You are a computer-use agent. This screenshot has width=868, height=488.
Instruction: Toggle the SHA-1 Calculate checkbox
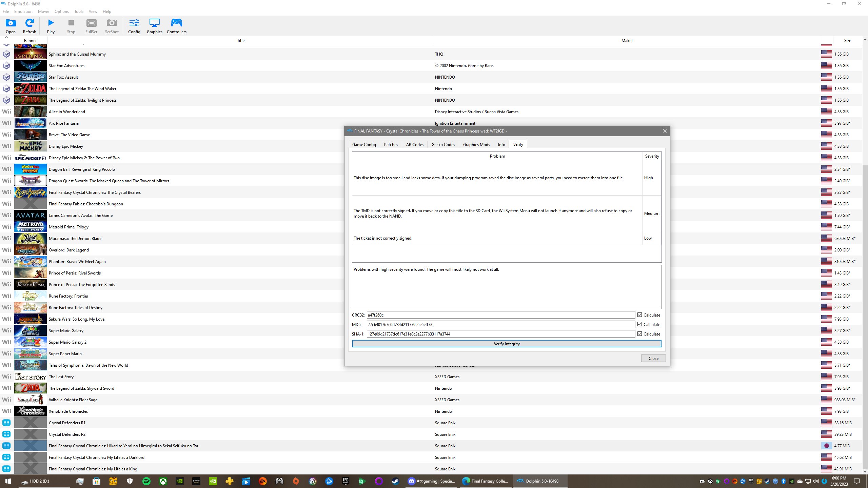click(x=639, y=334)
